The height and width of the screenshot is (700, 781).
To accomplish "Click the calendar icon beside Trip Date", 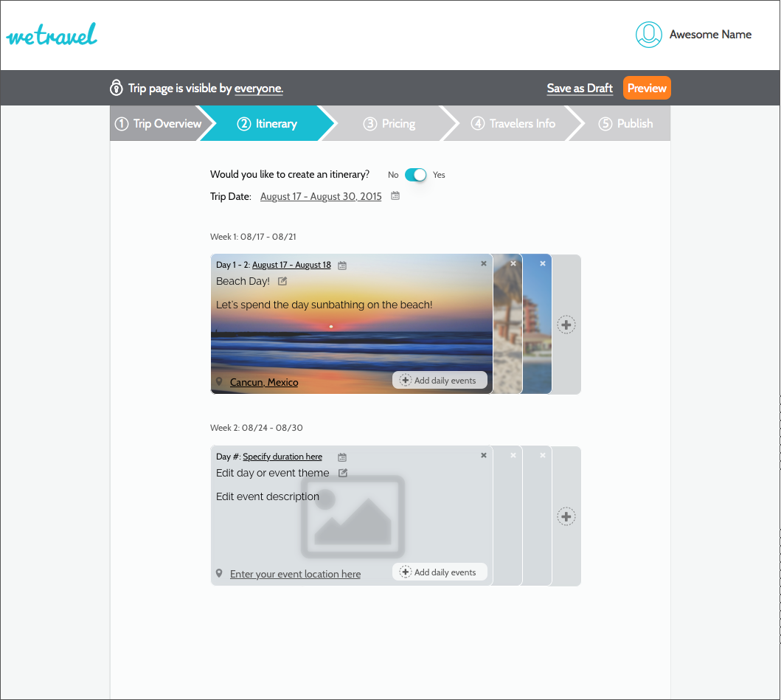I will pos(395,196).
